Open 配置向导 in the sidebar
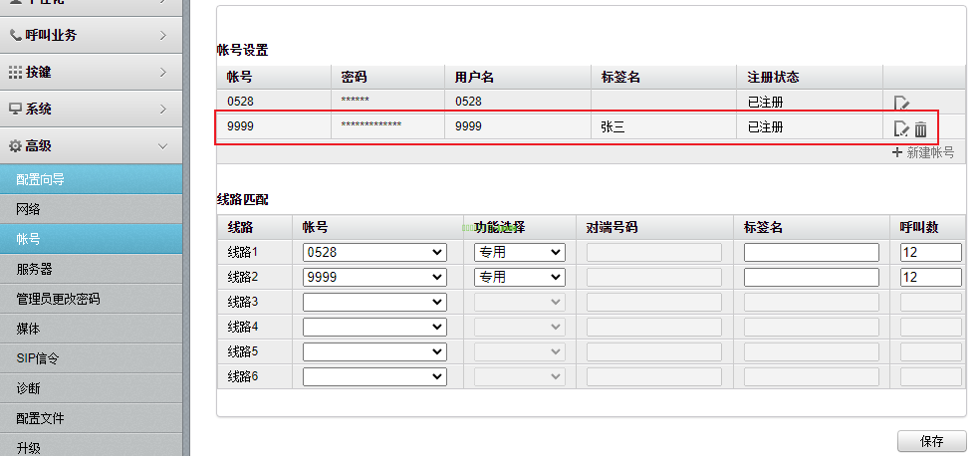Image resolution: width=980 pixels, height=456 pixels. coord(92,179)
